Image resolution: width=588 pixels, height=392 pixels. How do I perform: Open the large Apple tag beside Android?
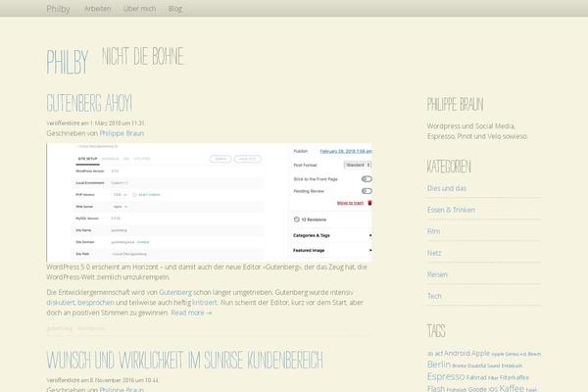click(480, 354)
